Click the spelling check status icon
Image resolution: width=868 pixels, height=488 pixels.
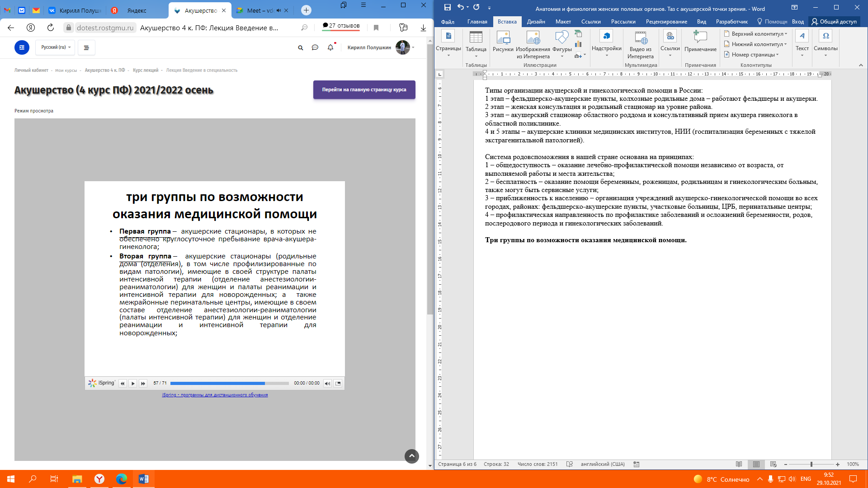pos(569,464)
